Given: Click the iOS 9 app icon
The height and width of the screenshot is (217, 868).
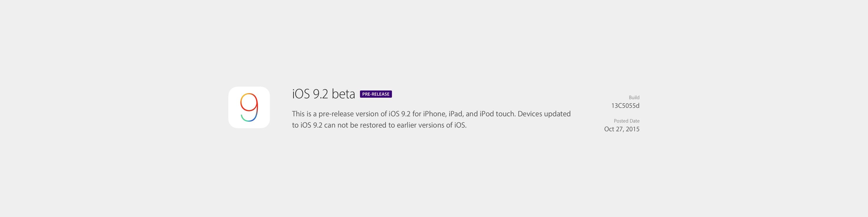Looking at the screenshot, I should (249, 108).
